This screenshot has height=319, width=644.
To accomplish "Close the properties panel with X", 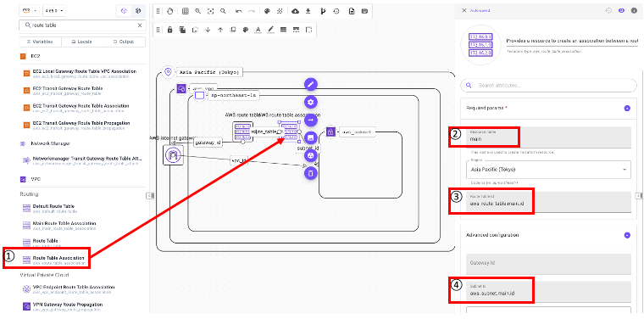I will [464, 11].
